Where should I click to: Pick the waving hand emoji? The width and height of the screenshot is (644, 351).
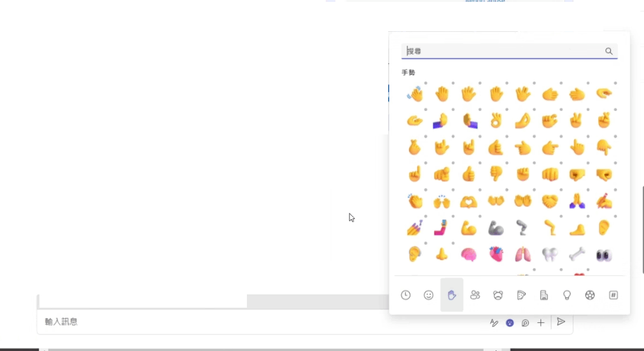[415, 94]
